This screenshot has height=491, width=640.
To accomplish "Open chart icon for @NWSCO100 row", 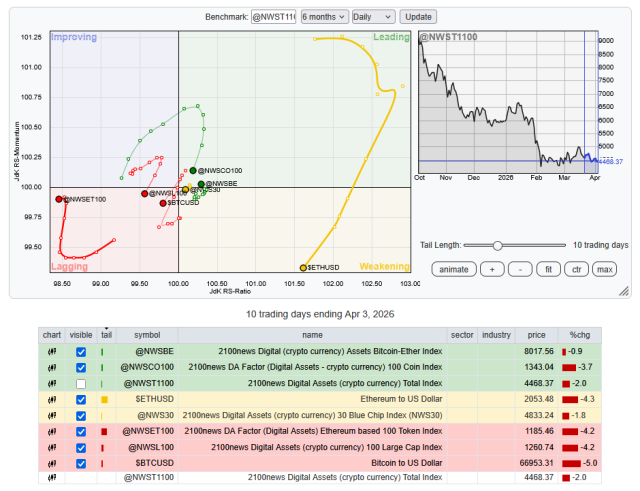I will pyautogui.click(x=49, y=368).
